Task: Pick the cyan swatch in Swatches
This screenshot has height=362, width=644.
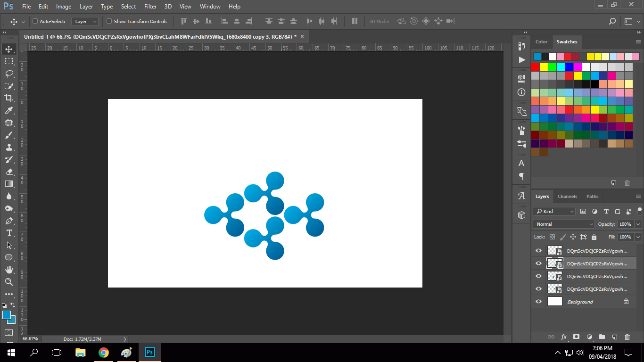Action: point(561,67)
